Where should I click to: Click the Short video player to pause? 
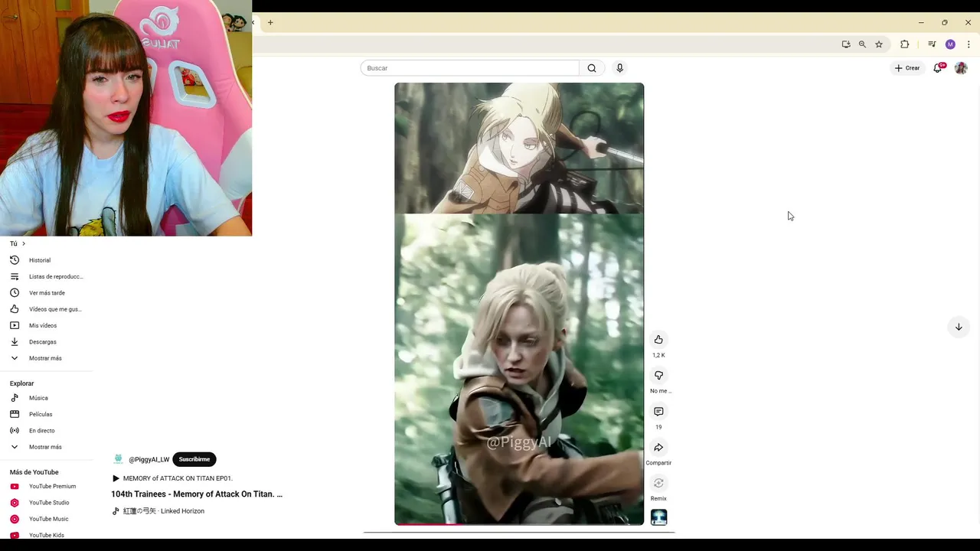pos(519,303)
